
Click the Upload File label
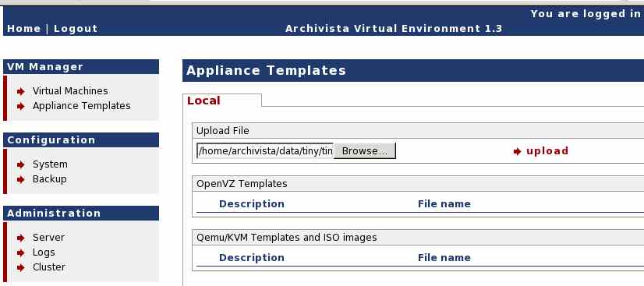(223, 131)
